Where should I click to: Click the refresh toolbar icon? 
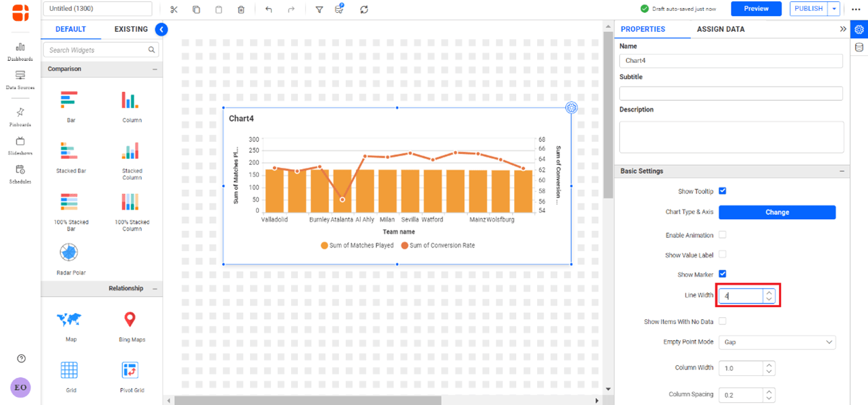click(365, 9)
